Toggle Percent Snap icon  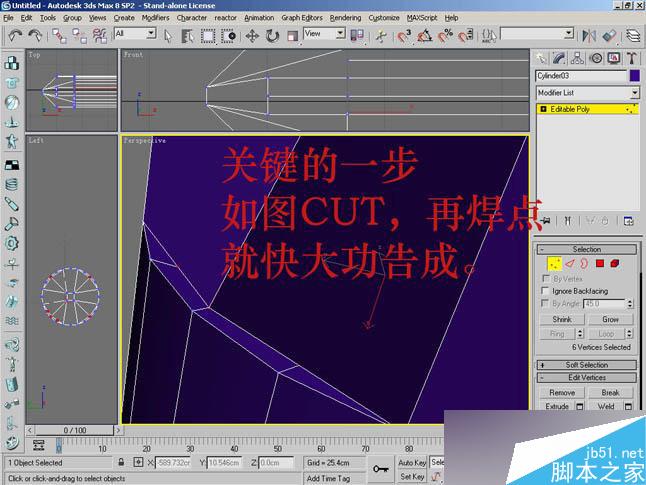pyautogui.click(x=445, y=36)
